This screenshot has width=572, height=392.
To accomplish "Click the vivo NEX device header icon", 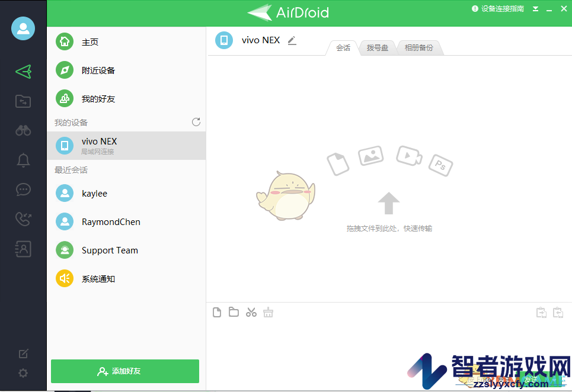I will pos(224,40).
